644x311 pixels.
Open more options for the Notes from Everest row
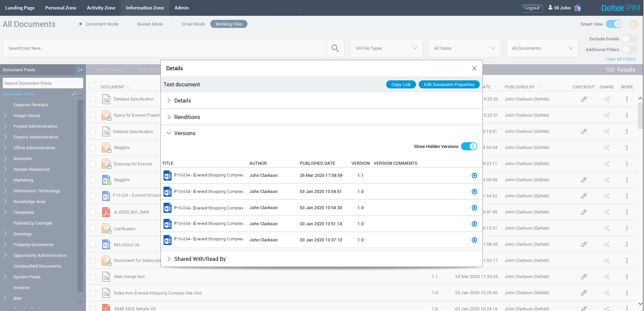[x=627, y=293]
